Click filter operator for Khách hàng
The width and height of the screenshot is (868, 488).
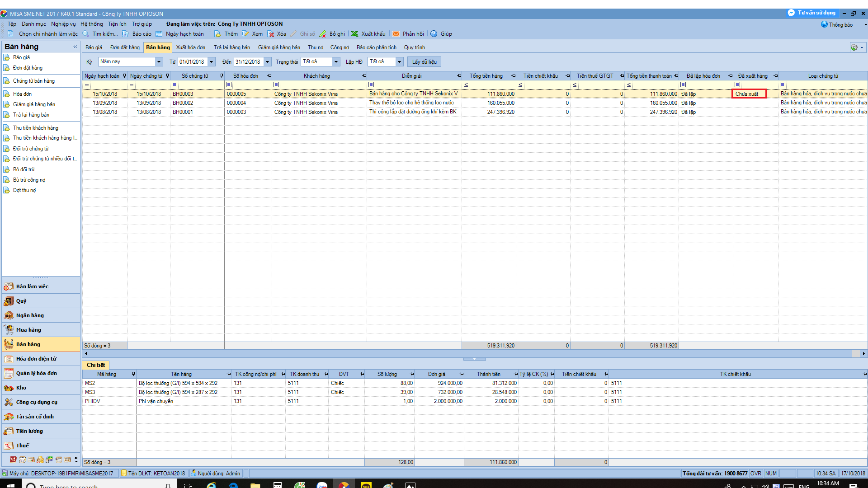click(276, 84)
